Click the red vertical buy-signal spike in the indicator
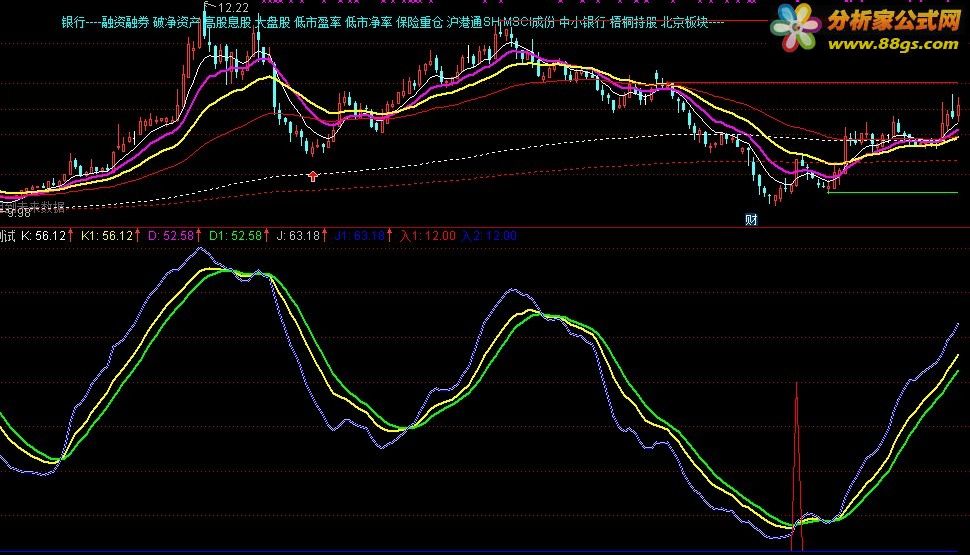Viewport: 970px width, 555px height. coord(796,467)
